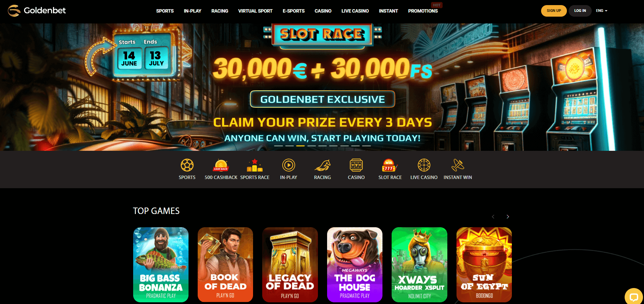The image size is (644, 304).
Task: Select the first banner carousel indicator
Action: (x=279, y=146)
